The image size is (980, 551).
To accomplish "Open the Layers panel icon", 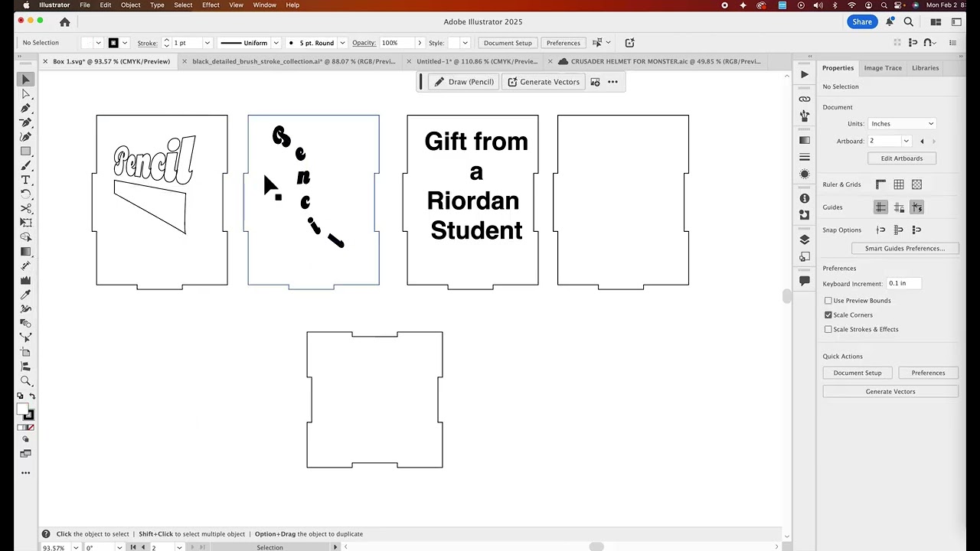I will click(x=804, y=240).
